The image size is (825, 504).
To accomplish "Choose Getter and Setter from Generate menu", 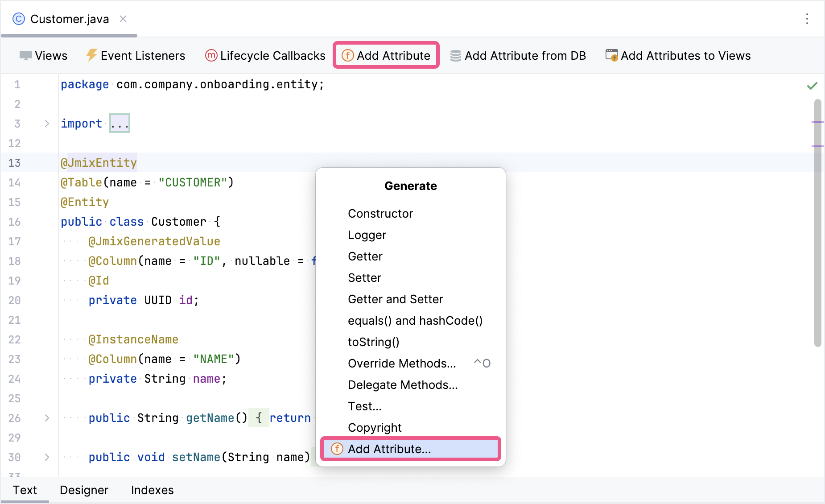I will click(x=395, y=299).
